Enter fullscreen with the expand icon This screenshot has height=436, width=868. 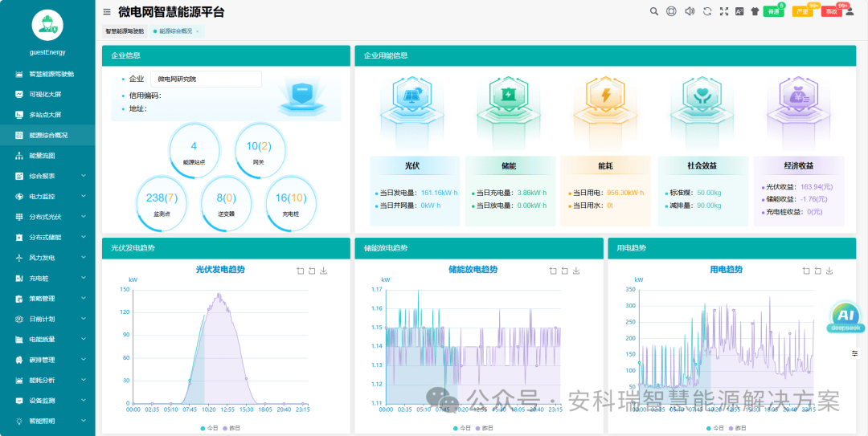coord(724,11)
